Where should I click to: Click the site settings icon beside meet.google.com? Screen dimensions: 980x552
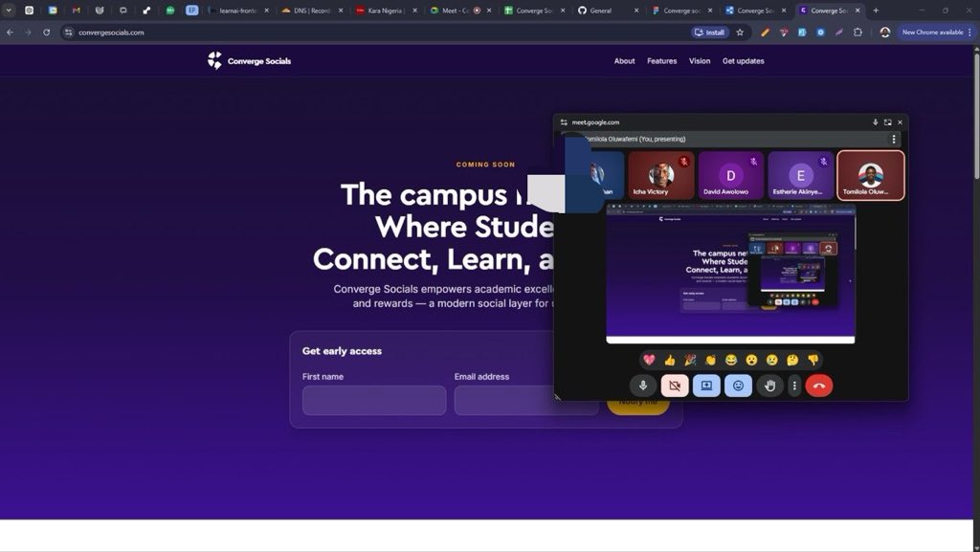pyautogui.click(x=564, y=122)
